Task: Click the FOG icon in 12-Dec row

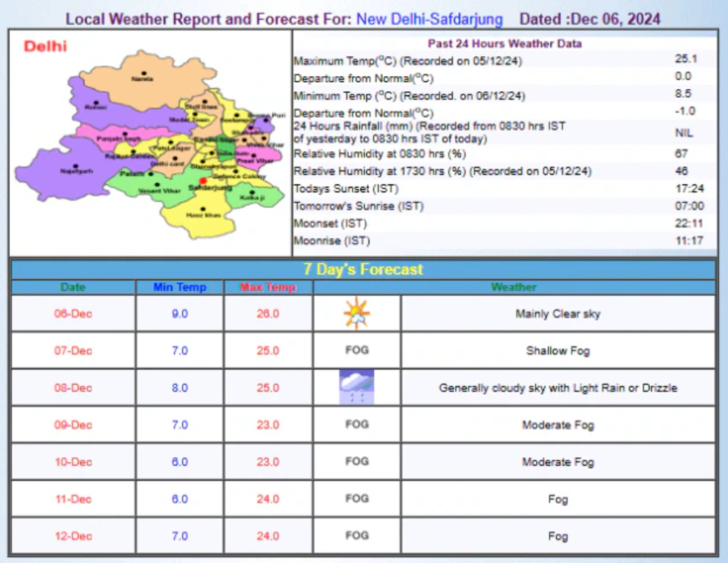Action: click(357, 535)
